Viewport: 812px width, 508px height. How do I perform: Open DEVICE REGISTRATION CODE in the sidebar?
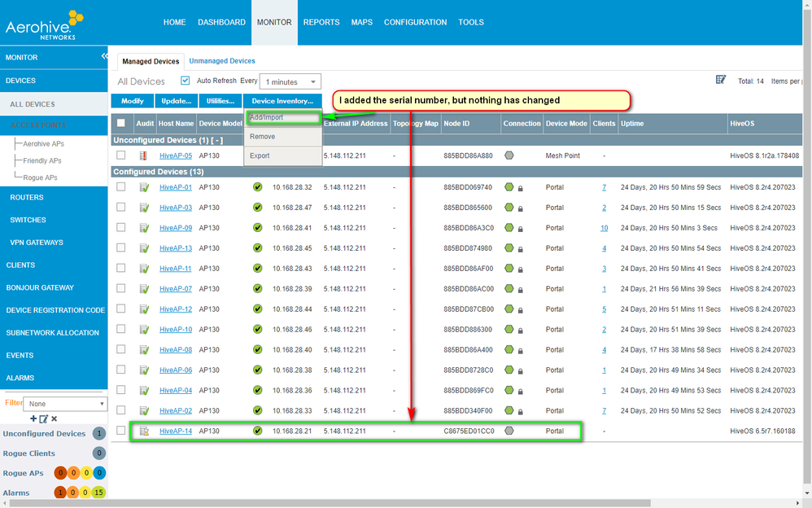coord(54,310)
